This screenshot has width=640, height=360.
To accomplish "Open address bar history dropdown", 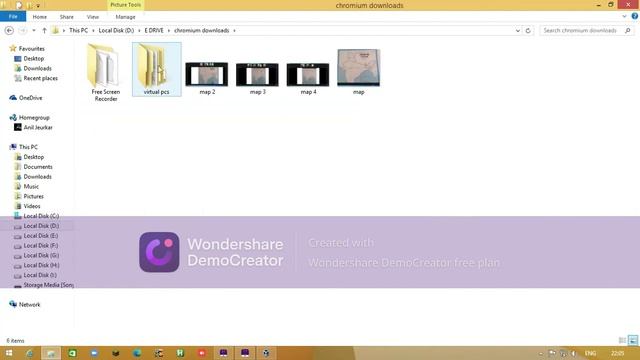I will pyautogui.click(x=518, y=31).
